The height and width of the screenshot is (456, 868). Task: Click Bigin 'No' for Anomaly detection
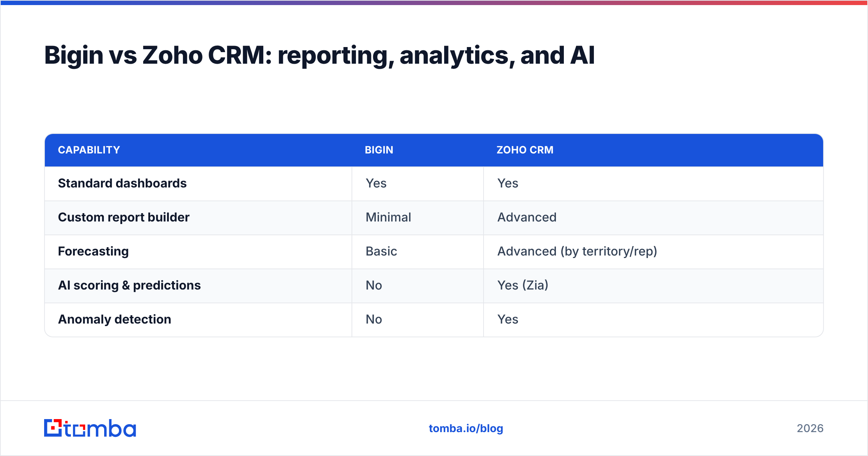pyautogui.click(x=374, y=319)
